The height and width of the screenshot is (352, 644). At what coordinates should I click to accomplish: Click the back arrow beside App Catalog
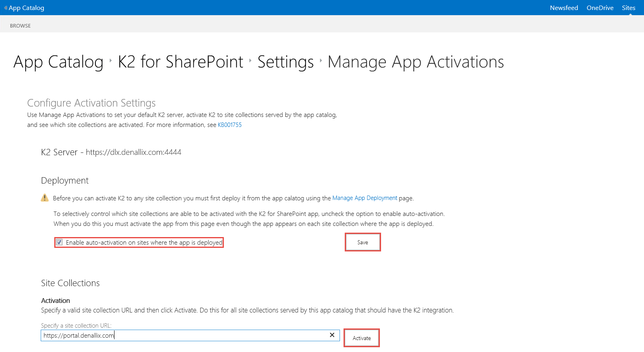pyautogui.click(x=6, y=8)
